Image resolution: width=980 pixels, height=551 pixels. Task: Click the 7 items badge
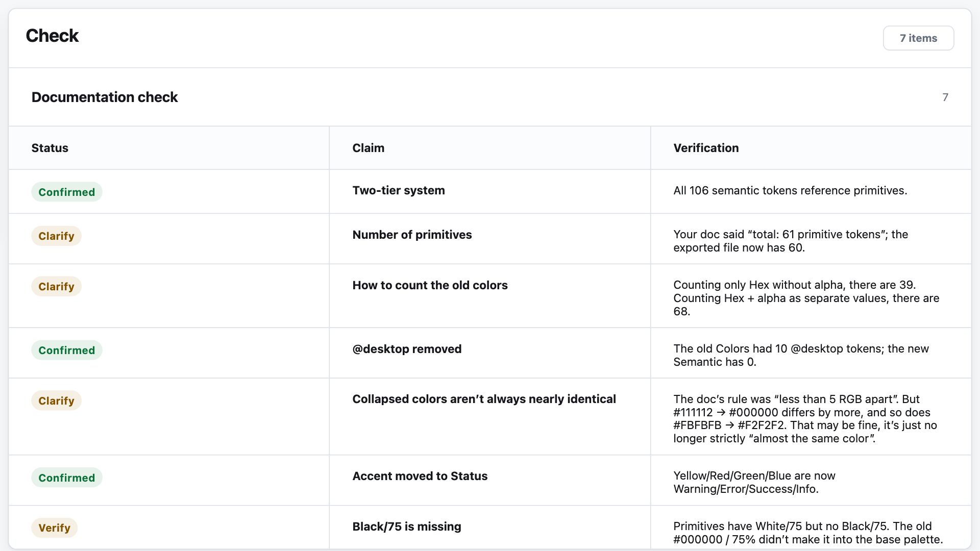point(918,38)
